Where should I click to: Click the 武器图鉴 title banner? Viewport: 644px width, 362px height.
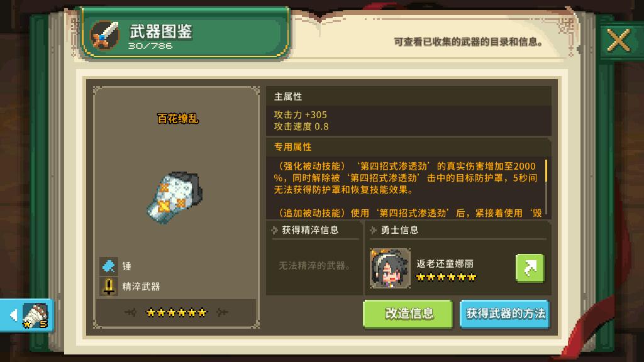coord(186,34)
